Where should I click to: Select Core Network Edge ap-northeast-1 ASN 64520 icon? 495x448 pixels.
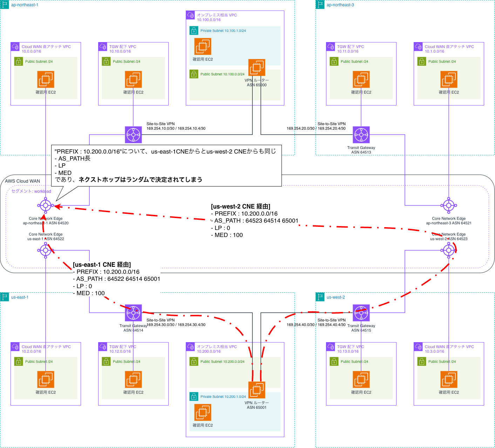[x=46, y=205]
